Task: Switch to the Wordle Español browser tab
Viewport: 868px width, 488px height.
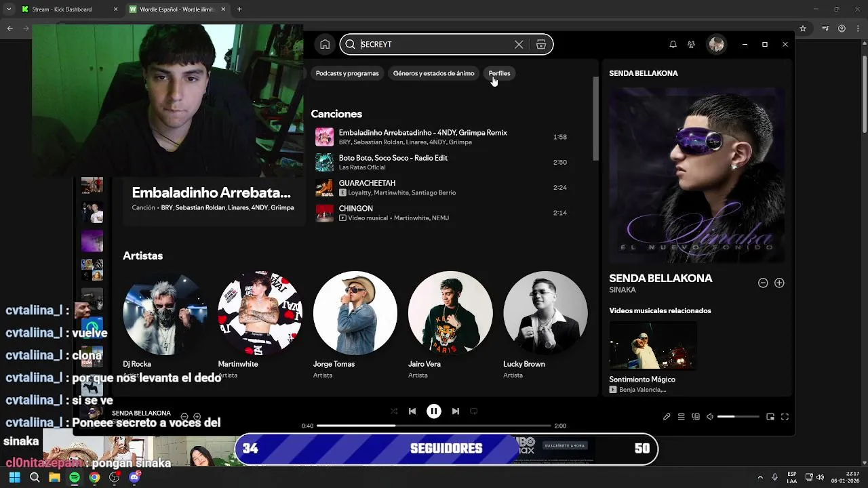Action: 177,9
